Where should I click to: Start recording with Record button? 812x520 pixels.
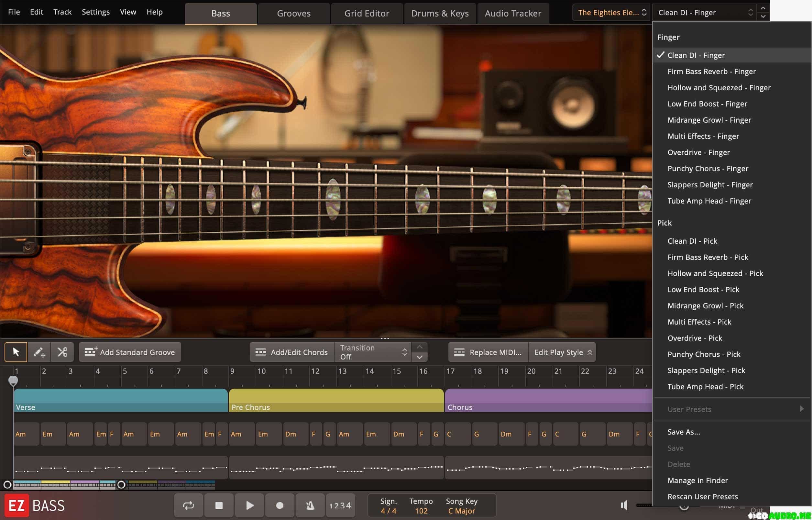280,505
